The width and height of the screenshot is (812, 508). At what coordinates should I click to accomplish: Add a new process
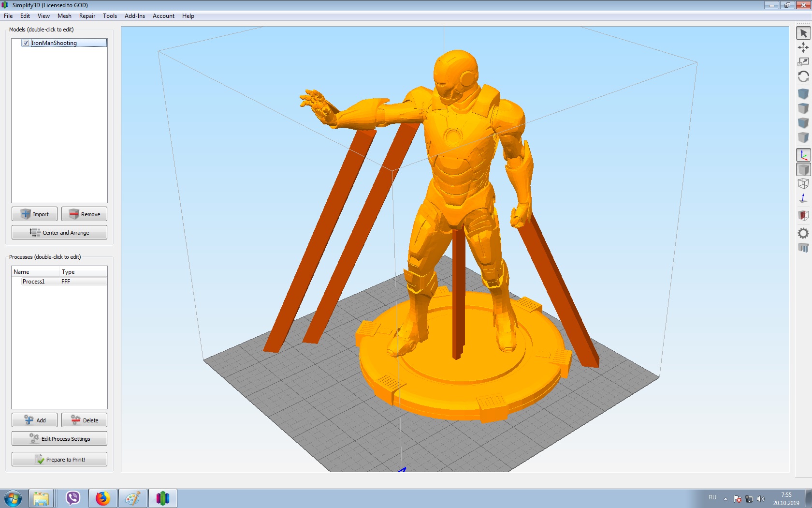tap(34, 420)
